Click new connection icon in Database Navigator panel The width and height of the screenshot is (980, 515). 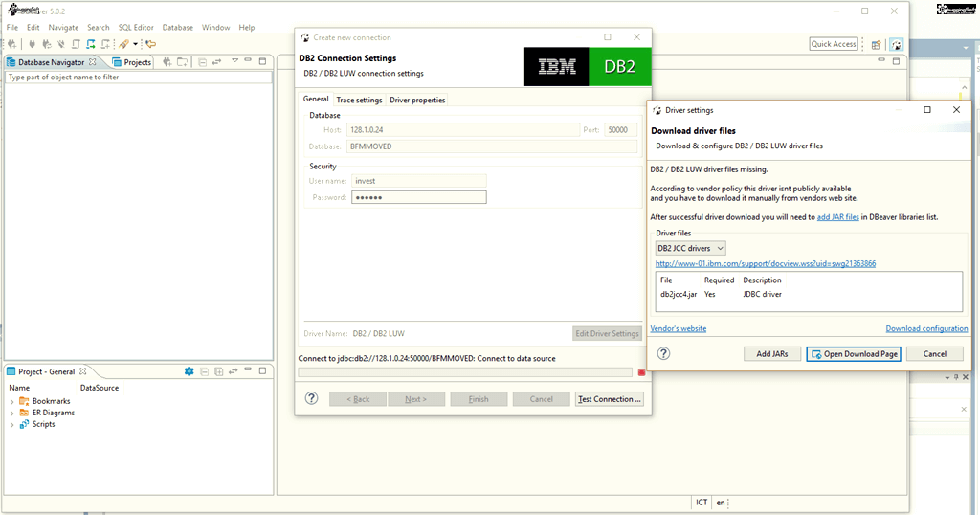[167, 62]
